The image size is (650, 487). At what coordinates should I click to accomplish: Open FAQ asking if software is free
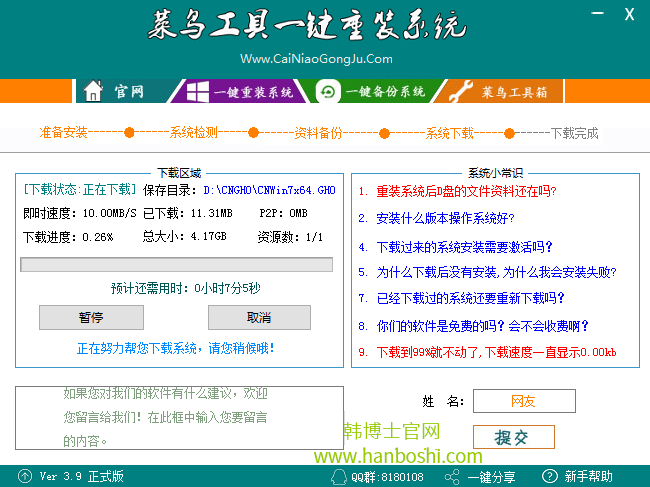482,325
